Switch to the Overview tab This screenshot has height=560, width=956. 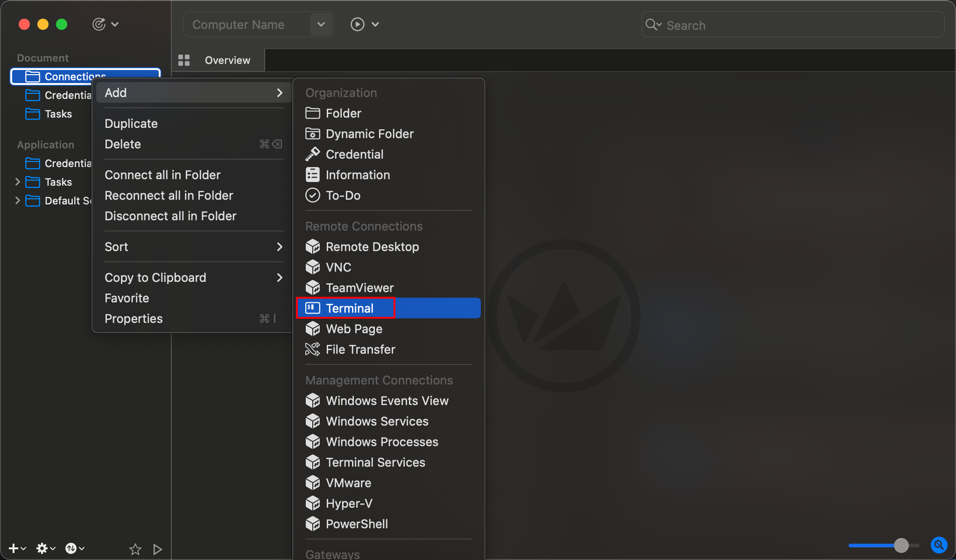click(x=227, y=60)
